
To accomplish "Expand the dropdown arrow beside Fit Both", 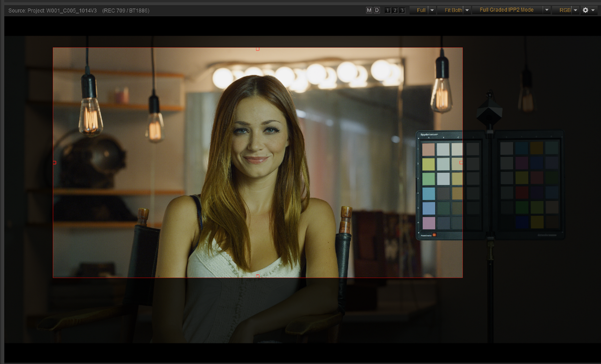I will click(467, 10).
